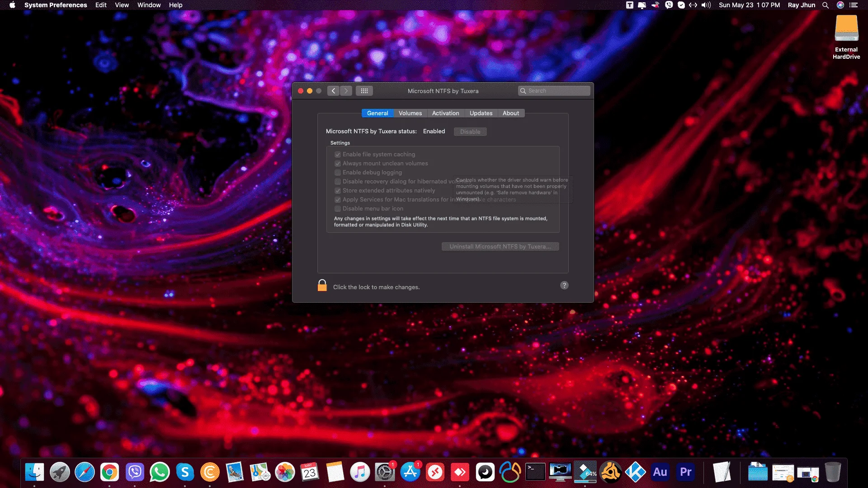Open Adobe Audition from the dock
Image resolution: width=868 pixels, height=488 pixels.
[x=660, y=472]
